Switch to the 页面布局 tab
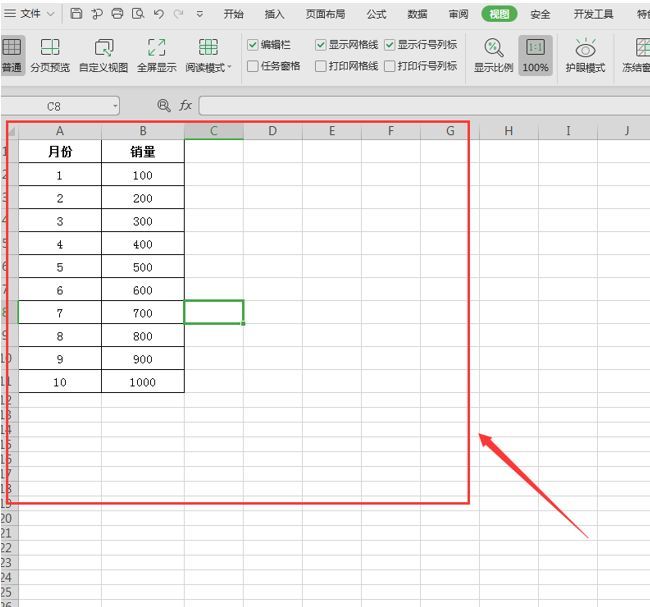 click(325, 14)
